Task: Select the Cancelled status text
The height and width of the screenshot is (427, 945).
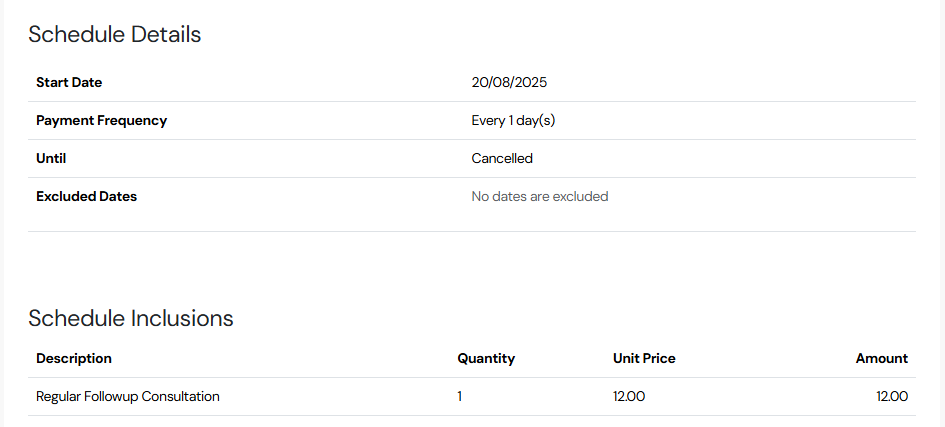Action: tap(502, 158)
